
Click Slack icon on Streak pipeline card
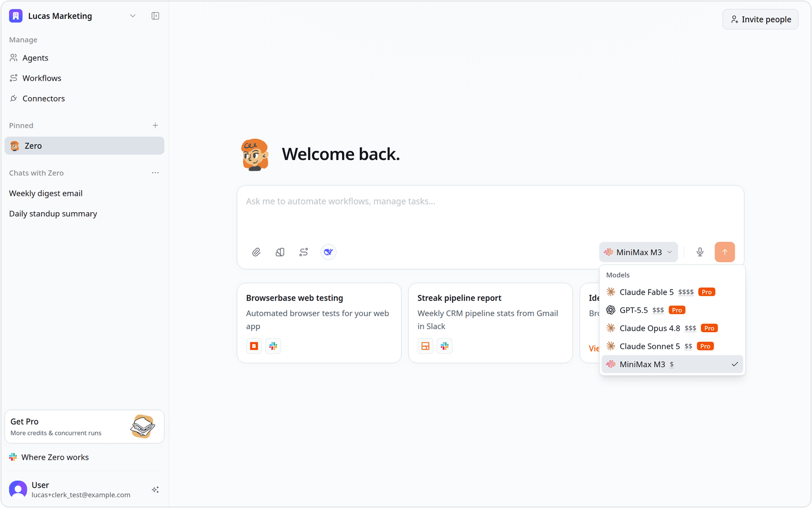click(x=445, y=346)
